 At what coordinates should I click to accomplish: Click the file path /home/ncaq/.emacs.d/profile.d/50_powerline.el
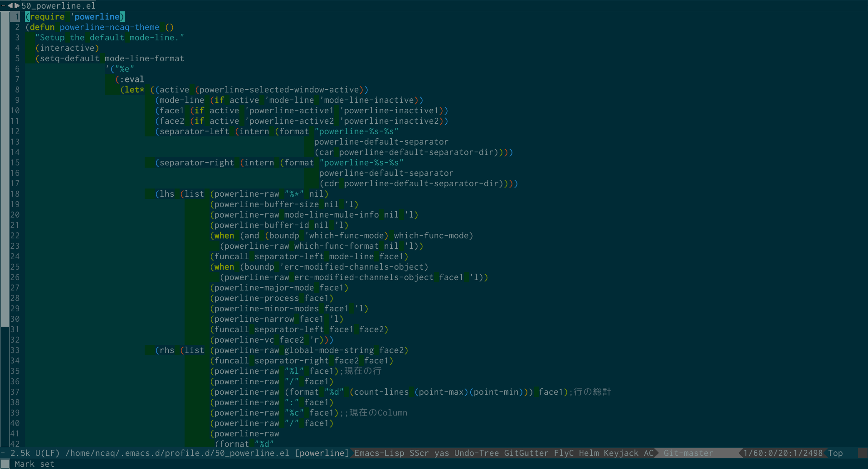(x=176, y=453)
